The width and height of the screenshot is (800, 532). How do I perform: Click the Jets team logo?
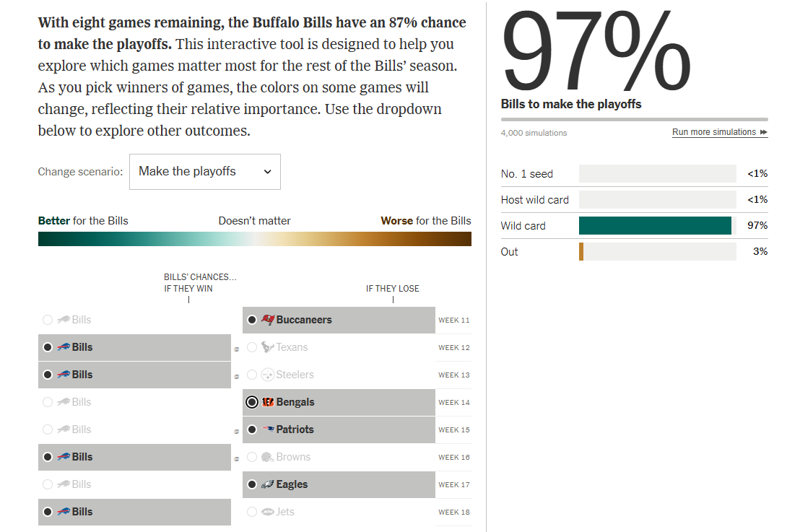point(267,512)
